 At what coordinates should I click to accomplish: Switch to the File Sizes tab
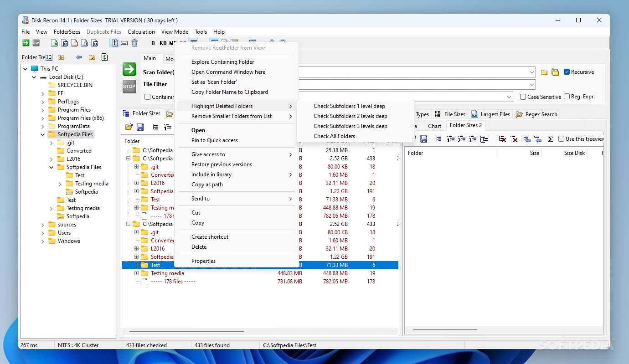point(450,114)
